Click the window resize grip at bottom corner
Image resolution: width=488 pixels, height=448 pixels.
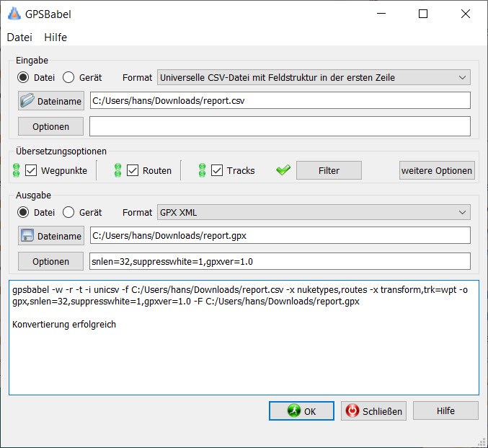[x=482, y=442]
